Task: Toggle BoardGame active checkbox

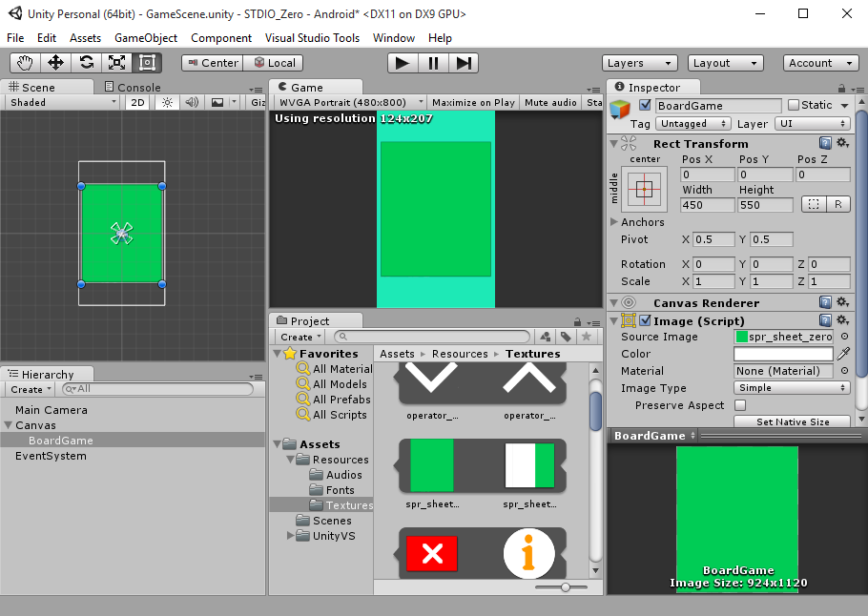Action: (645, 105)
